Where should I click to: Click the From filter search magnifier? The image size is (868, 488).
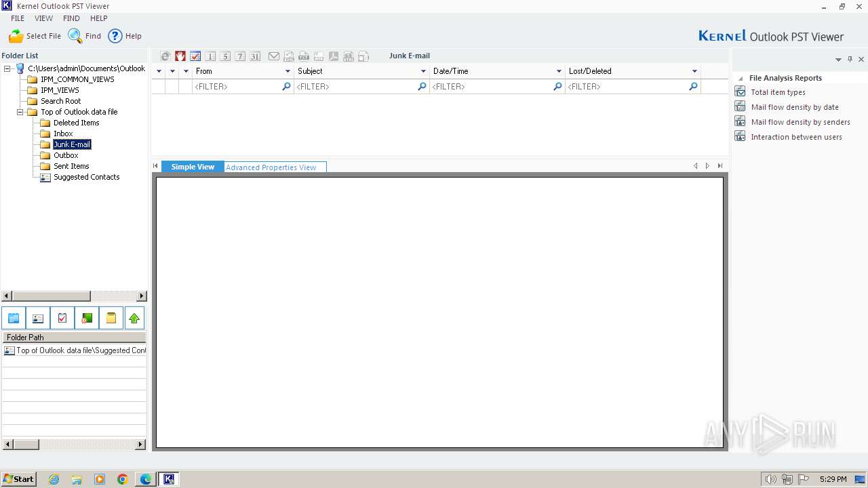[x=286, y=87]
